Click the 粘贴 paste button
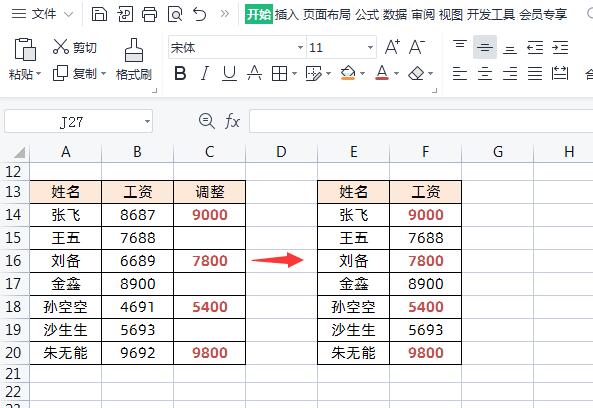Screen dimensions: 593x408 pyautogui.click(x=25, y=59)
